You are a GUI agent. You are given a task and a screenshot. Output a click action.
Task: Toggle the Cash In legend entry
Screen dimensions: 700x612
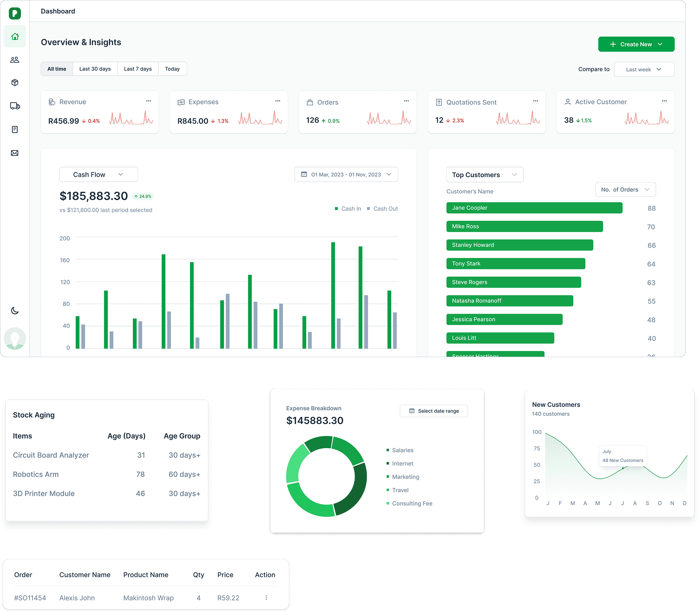(348, 209)
